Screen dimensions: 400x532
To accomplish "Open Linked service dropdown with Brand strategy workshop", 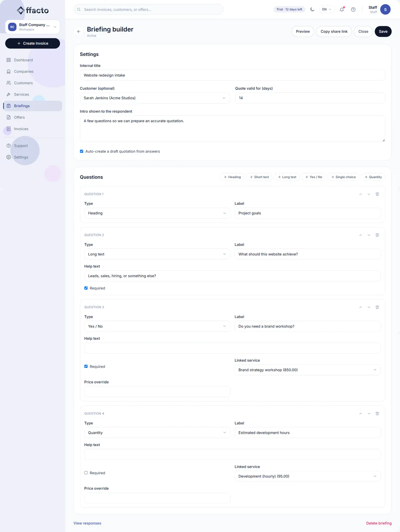I will coord(308,370).
